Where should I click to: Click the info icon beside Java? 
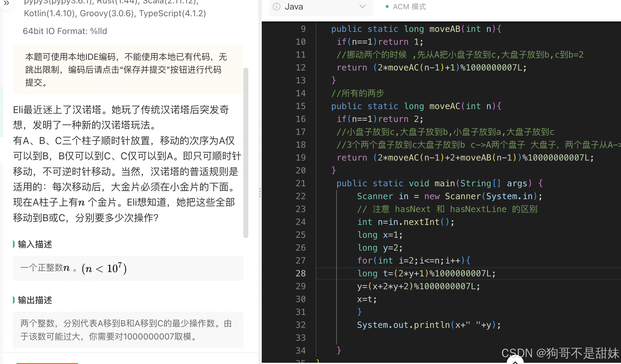pyautogui.click(x=276, y=7)
